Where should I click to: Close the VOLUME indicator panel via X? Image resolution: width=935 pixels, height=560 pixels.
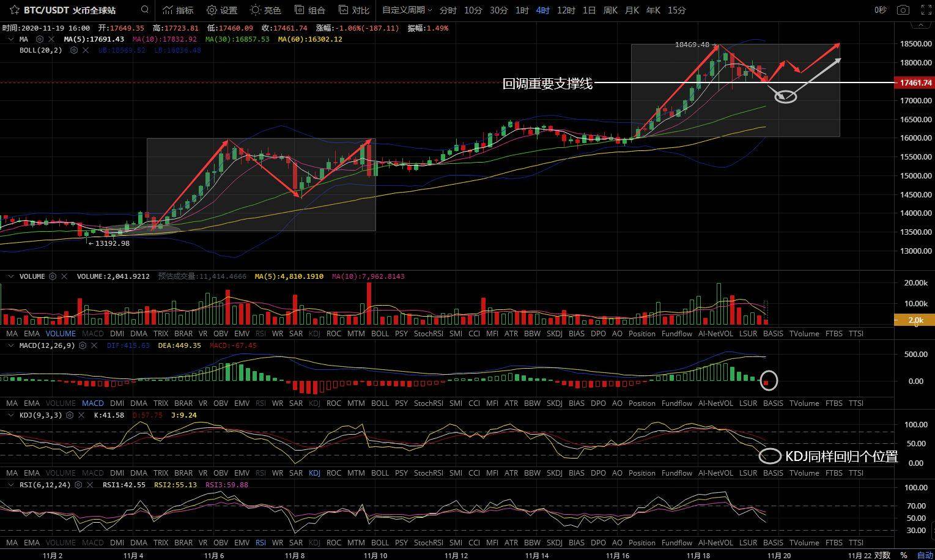click(64, 276)
